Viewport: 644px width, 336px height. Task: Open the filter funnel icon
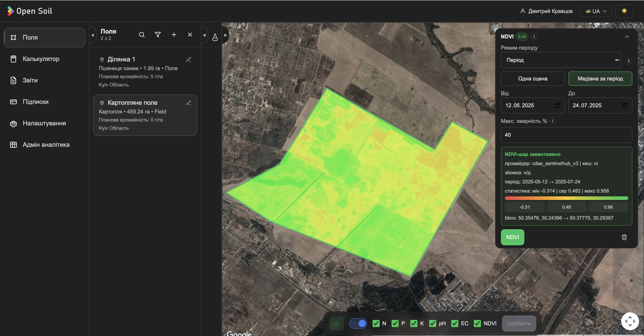158,35
